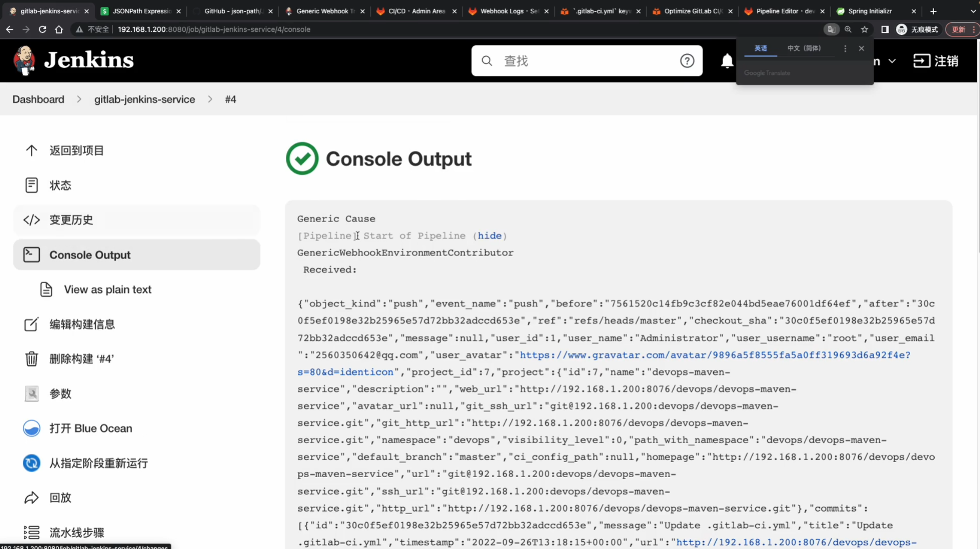
Task: Switch to the Generic Webhook Trigger tab
Action: tap(325, 11)
